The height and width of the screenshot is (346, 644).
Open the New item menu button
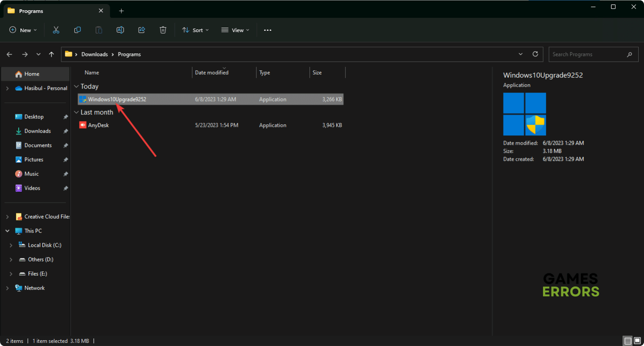click(23, 30)
